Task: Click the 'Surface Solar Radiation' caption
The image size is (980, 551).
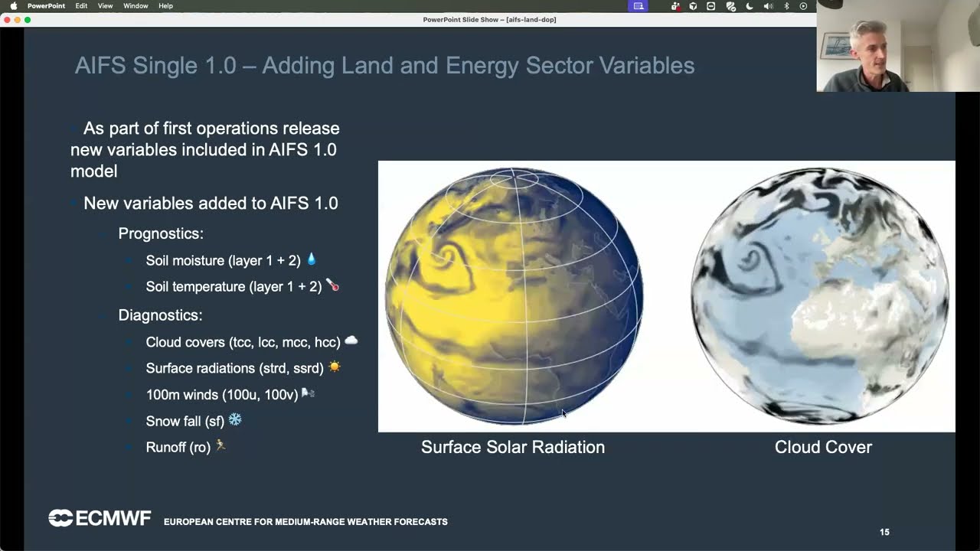Action: 513,447
